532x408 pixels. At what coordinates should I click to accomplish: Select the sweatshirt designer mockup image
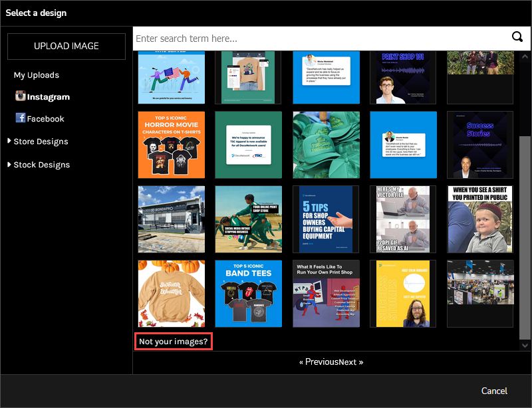point(248,77)
